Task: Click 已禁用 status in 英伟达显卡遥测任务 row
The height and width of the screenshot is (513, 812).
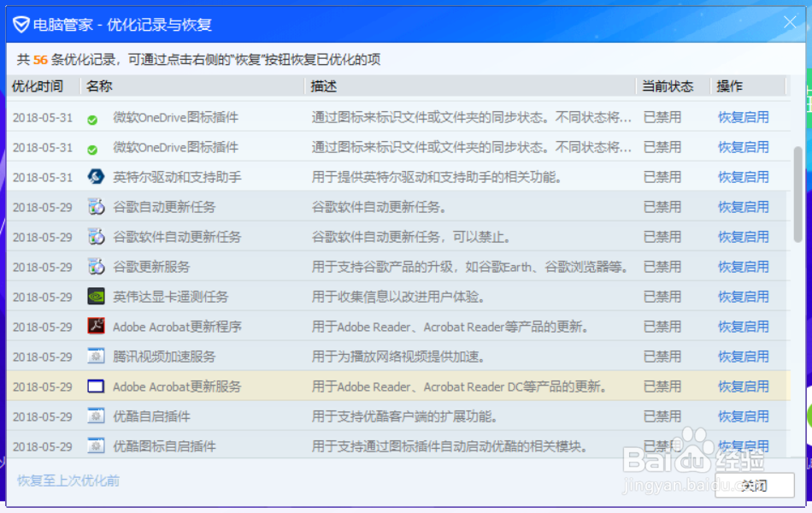Action: 662,297
